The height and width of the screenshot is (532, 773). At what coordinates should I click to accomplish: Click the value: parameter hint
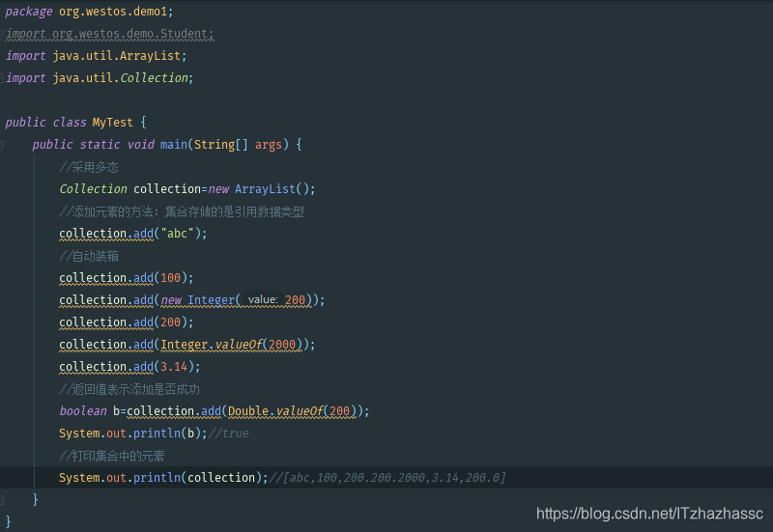263,299
